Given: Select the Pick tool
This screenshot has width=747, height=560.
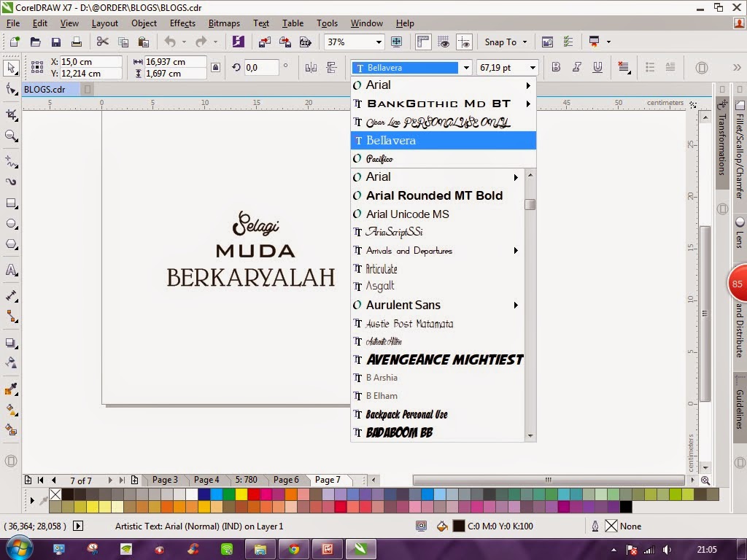Looking at the screenshot, I should 11,68.
